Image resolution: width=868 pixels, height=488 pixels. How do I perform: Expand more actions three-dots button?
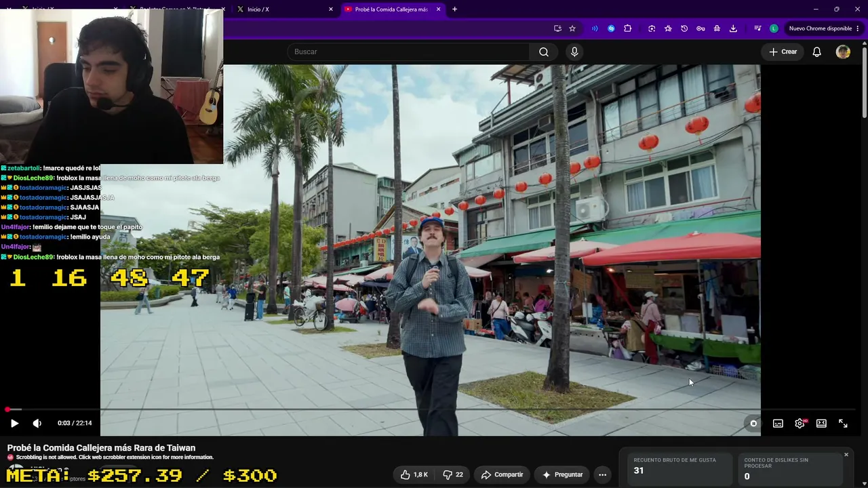click(x=602, y=474)
